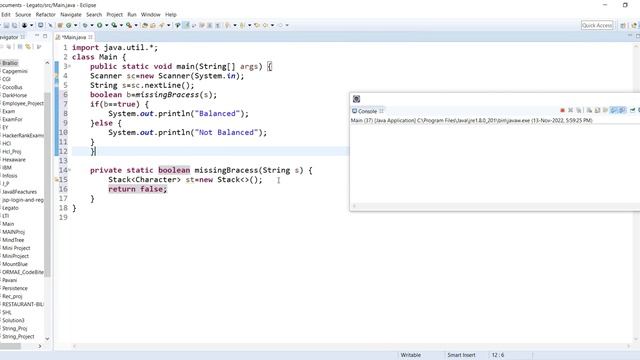
Task: Click the Search flashlight toolbar icon
Action: pyautogui.click(x=162, y=25)
